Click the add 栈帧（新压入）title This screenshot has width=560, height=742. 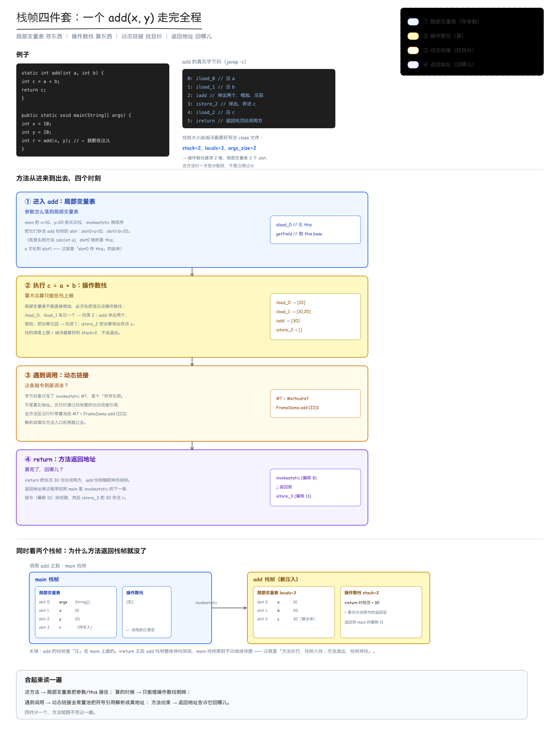click(275, 580)
